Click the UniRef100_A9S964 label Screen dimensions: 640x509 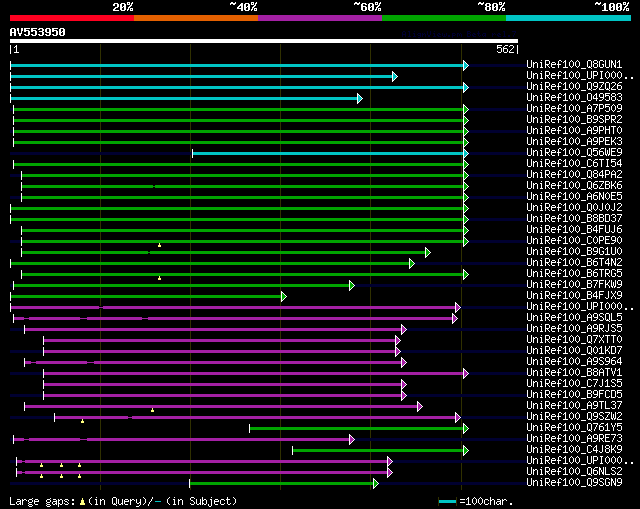click(x=574, y=362)
